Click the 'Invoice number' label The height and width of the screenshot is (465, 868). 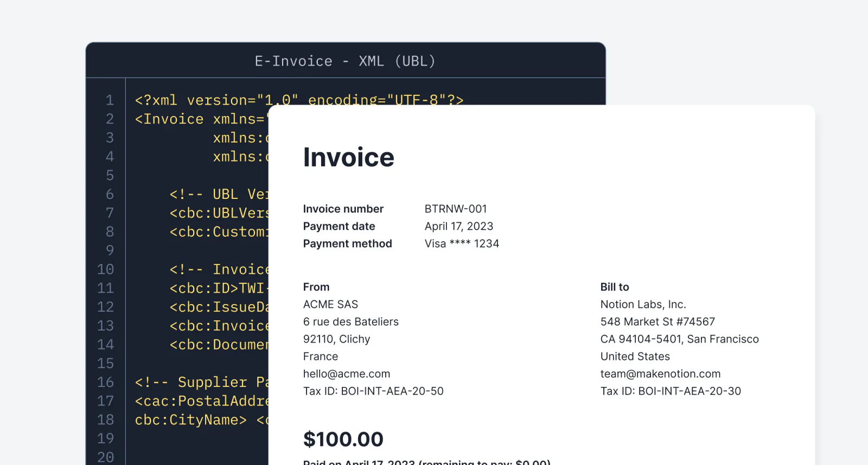(x=343, y=209)
